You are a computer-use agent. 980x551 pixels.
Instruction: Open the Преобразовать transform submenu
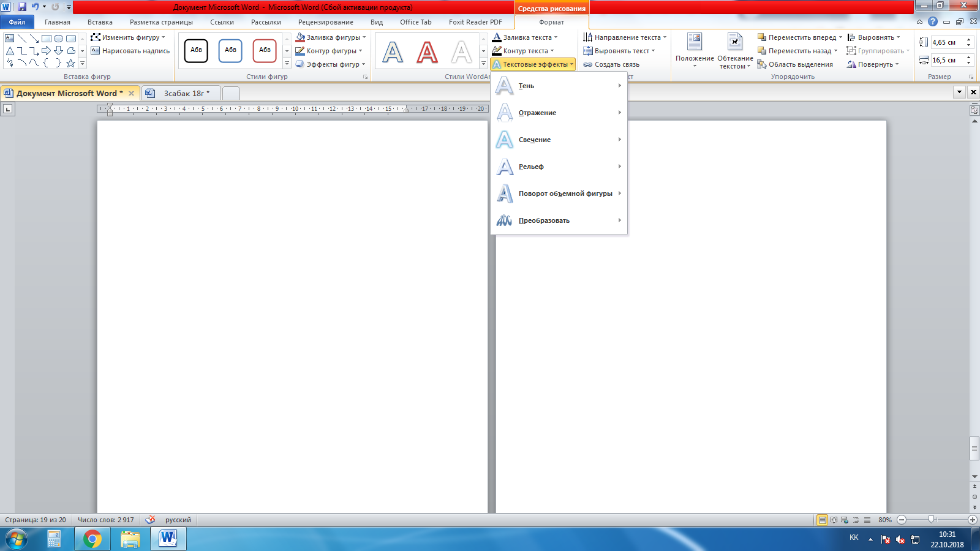click(x=559, y=220)
